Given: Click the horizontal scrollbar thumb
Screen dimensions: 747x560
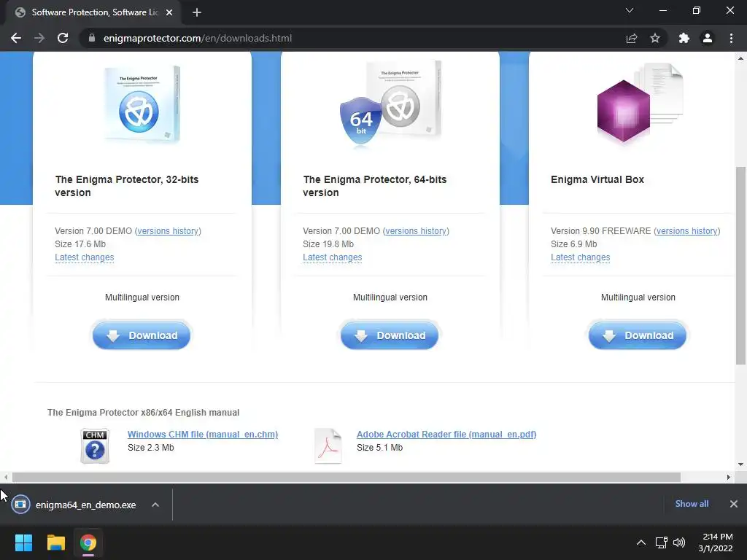Looking at the screenshot, I should pos(347,477).
